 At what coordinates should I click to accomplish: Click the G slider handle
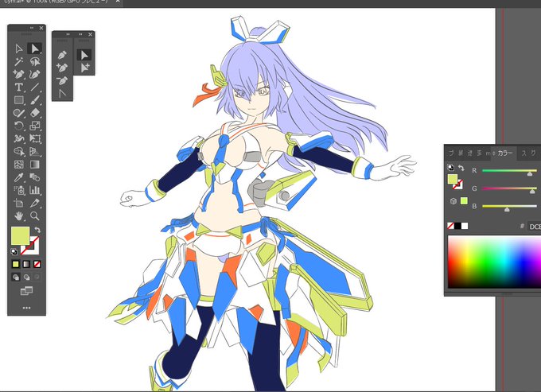click(x=532, y=192)
